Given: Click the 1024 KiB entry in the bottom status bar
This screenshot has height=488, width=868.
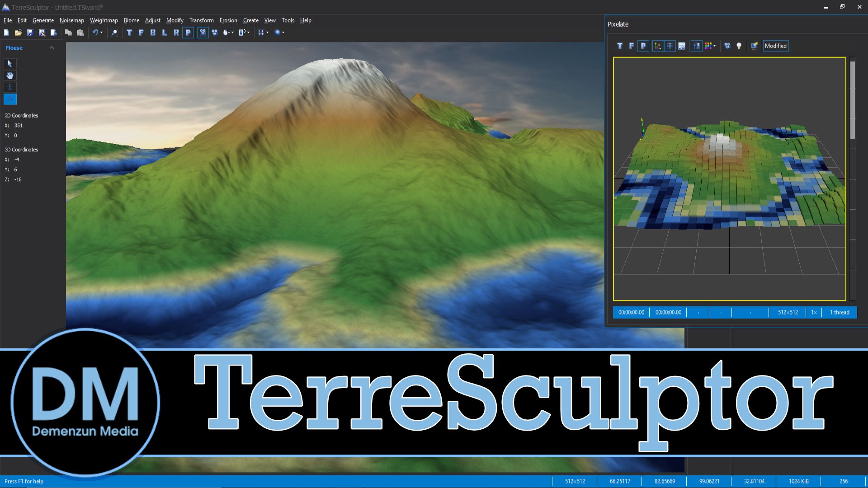Looking at the screenshot, I should click(x=798, y=481).
